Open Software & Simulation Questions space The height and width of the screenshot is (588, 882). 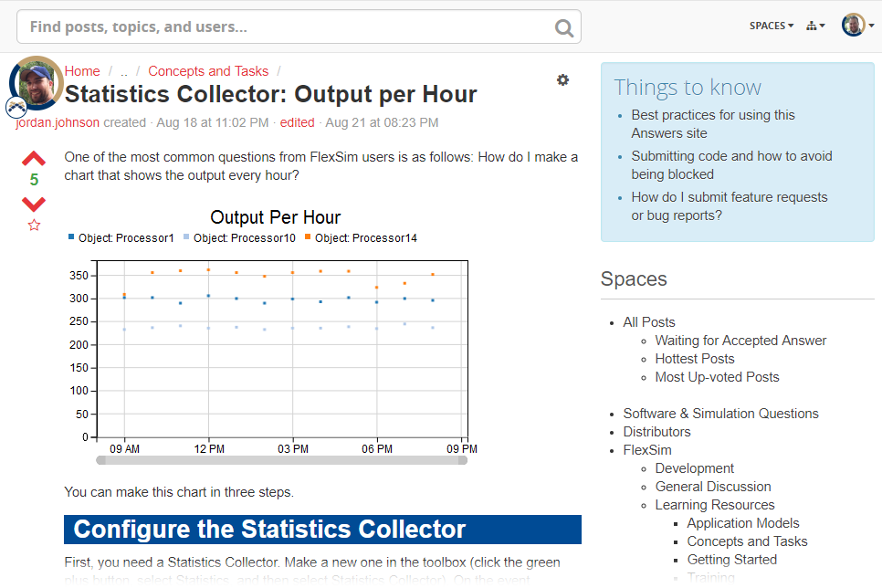tap(720, 414)
